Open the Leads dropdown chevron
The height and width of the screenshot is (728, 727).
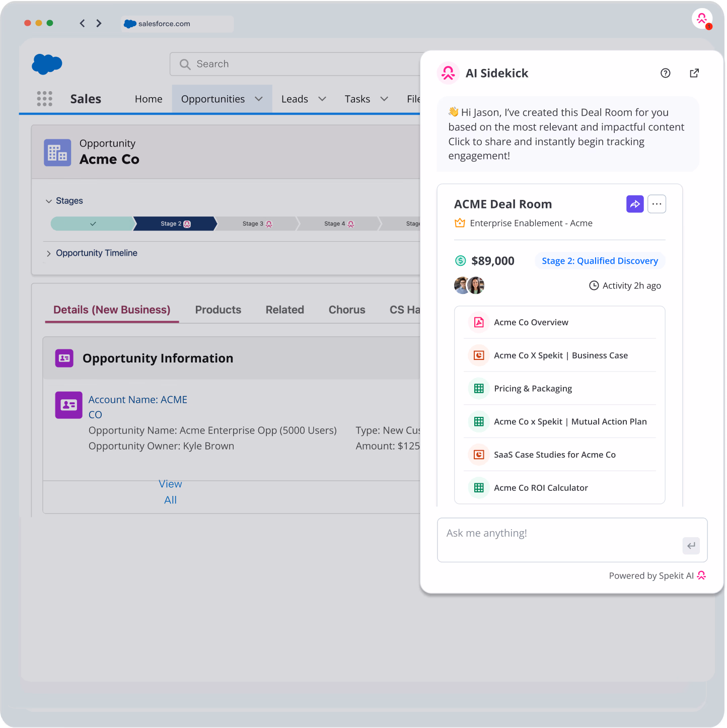tap(322, 99)
